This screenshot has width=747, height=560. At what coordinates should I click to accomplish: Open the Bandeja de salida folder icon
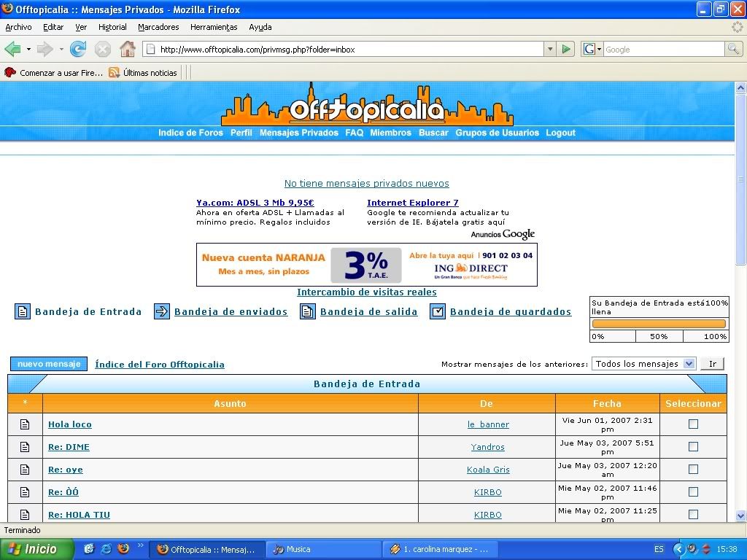click(308, 312)
